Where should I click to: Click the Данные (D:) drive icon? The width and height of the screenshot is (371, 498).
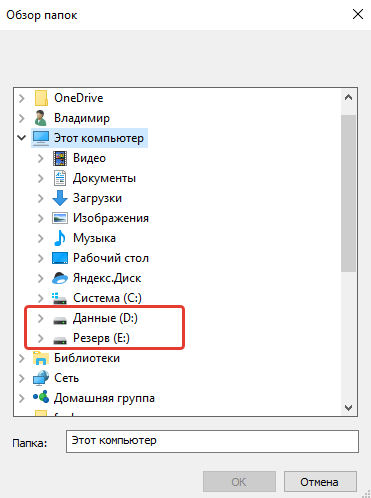pyautogui.click(x=60, y=320)
